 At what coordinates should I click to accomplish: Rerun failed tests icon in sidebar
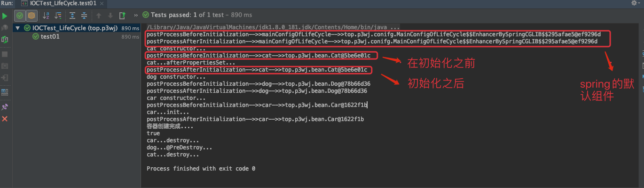click(5, 28)
